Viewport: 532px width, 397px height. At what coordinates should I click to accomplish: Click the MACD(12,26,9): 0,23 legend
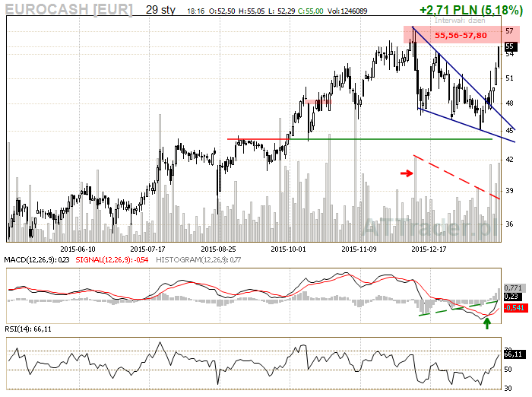(x=36, y=260)
